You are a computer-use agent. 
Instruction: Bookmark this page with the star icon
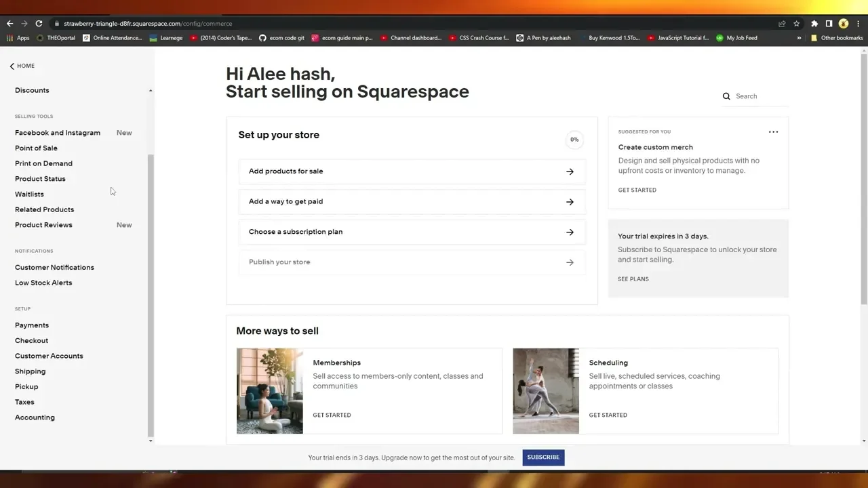coord(797,24)
